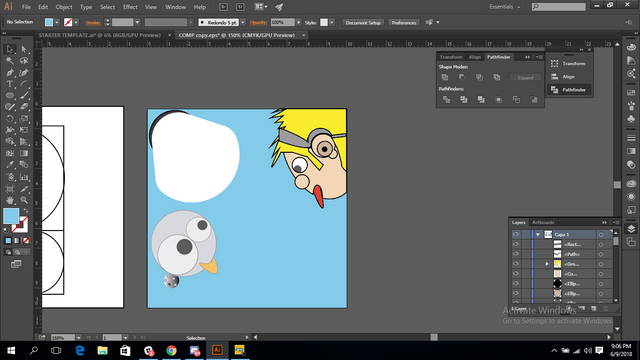Open zoom level 150% dropdown
The height and width of the screenshot is (360, 640).
pyautogui.click(x=78, y=338)
